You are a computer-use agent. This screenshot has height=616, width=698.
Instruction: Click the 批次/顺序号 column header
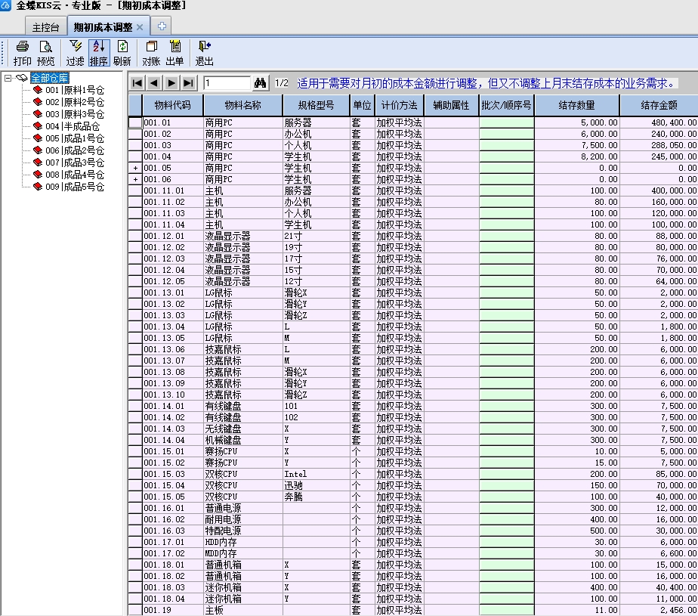coord(507,105)
